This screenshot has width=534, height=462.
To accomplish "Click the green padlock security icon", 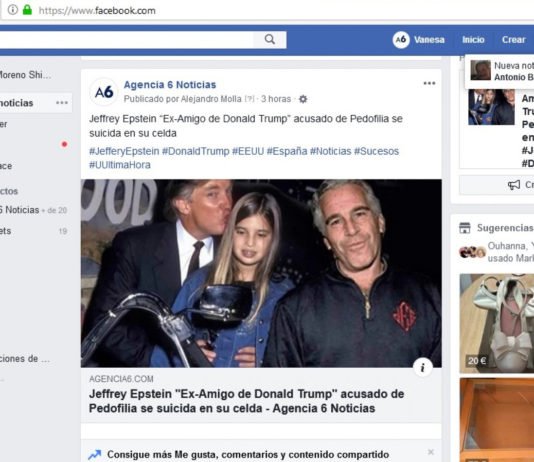I will pyautogui.click(x=27, y=10).
